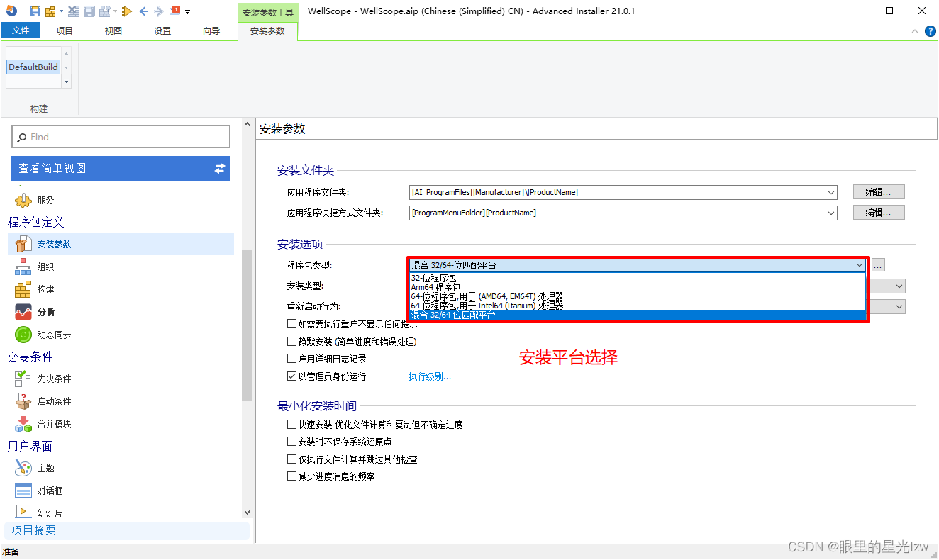Screen dimensions: 939x560
Task: Click the 安装参数 box icon in the tree
Action: pos(23,244)
